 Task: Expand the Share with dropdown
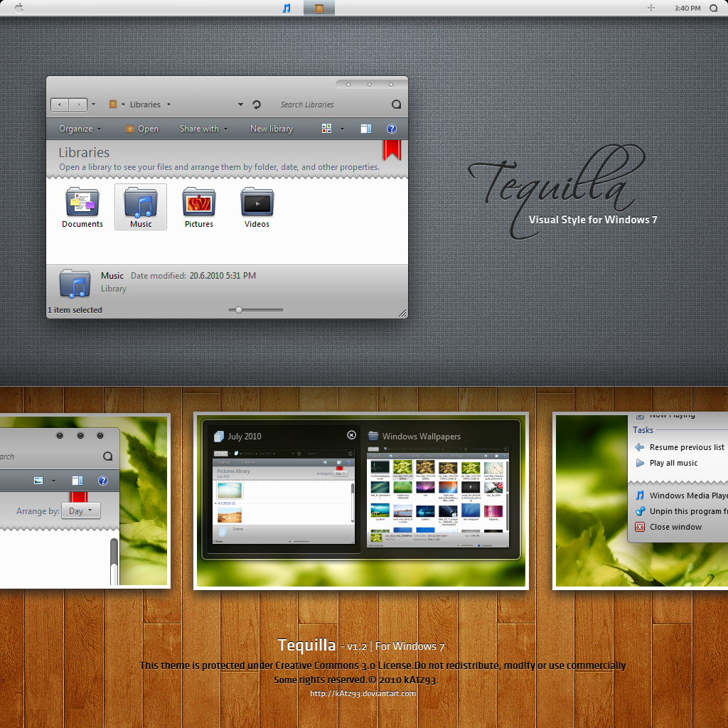tap(203, 129)
